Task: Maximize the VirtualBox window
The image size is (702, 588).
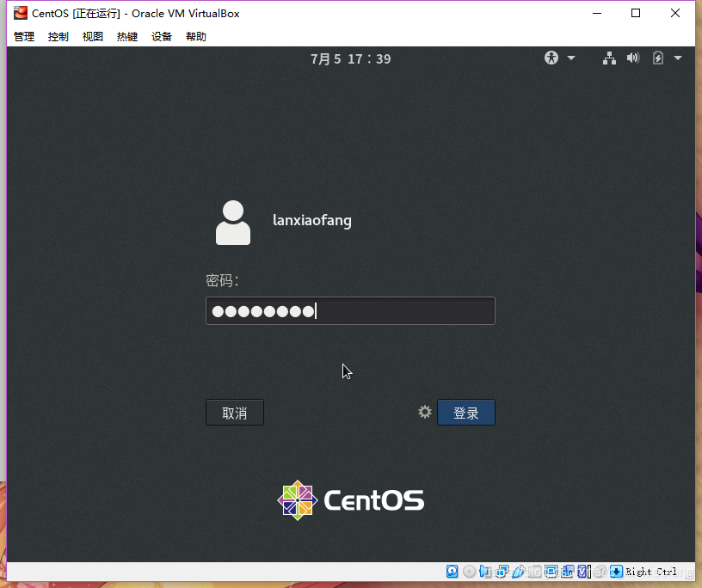Action: 636,14
